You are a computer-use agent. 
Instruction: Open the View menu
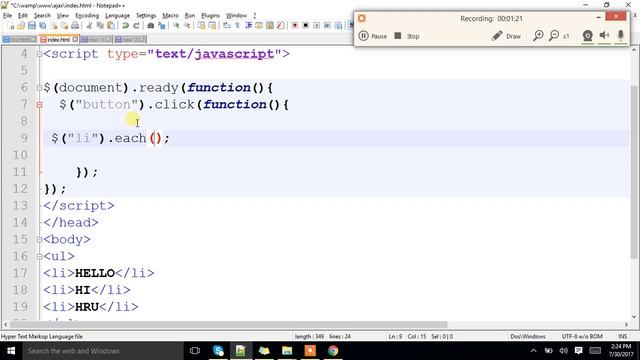point(62,16)
